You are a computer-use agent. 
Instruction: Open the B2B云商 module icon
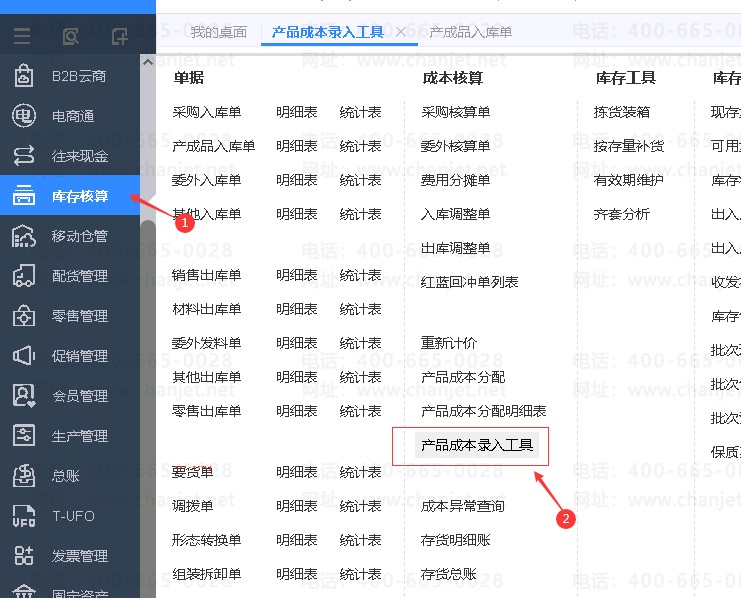(24, 76)
